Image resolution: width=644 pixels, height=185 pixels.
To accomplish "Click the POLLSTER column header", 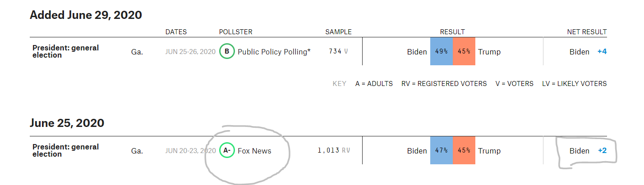I will (x=235, y=32).
